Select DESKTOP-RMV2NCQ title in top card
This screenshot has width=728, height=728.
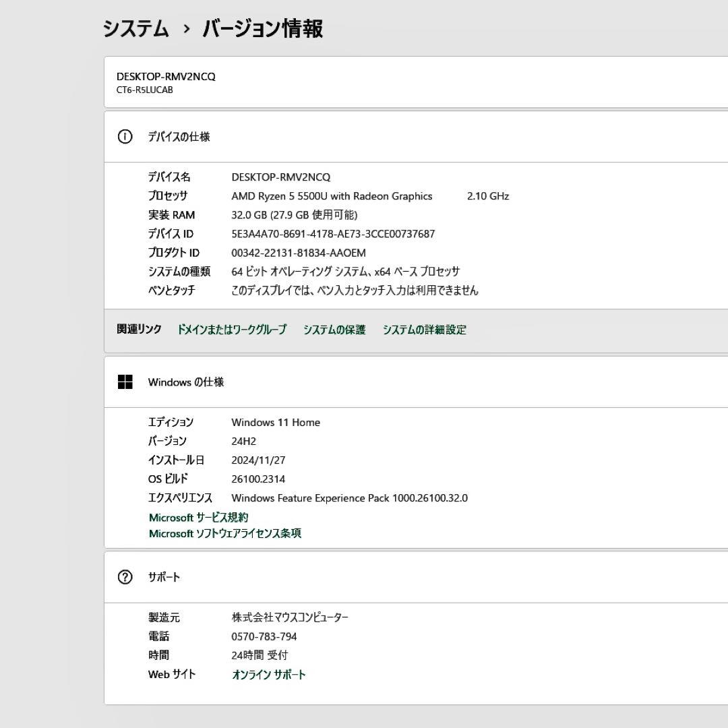[166, 77]
